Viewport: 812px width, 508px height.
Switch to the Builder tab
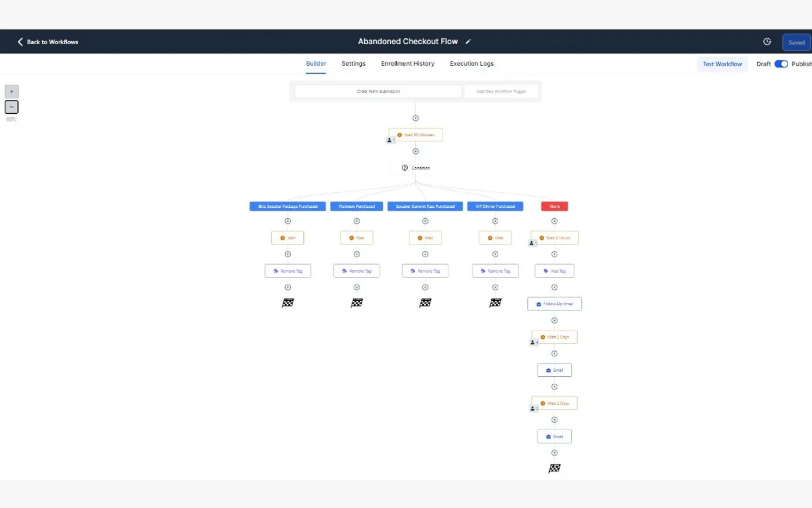(x=316, y=64)
